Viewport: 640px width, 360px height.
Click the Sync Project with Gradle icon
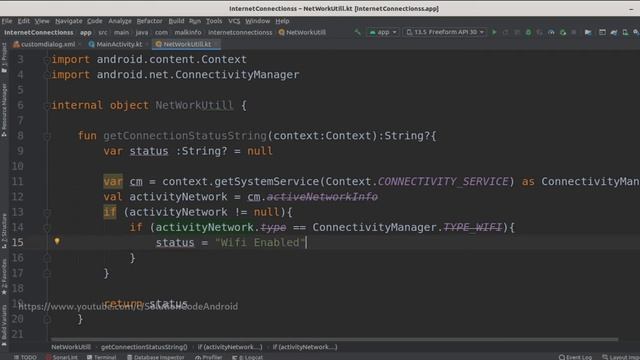[613, 32]
